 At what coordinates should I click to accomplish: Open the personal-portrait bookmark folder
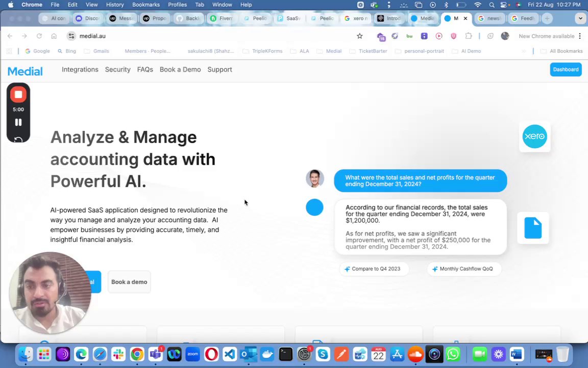(419, 51)
